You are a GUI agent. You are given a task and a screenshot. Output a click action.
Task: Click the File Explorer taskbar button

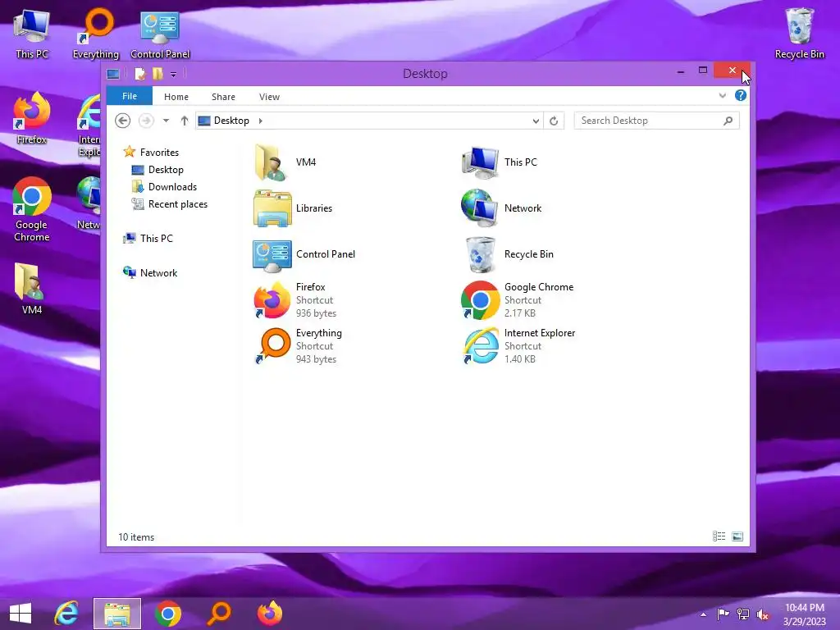[x=117, y=614]
